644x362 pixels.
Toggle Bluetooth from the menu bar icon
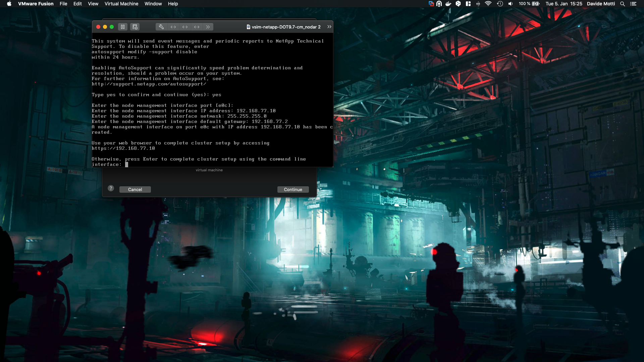pos(478,4)
